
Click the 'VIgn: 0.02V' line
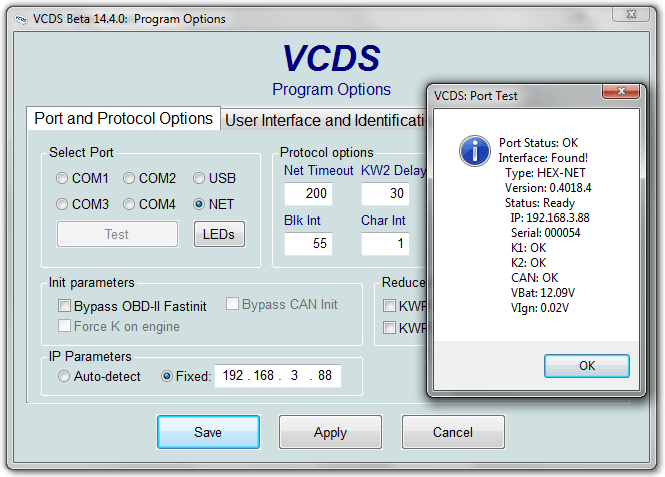(x=540, y=308)
